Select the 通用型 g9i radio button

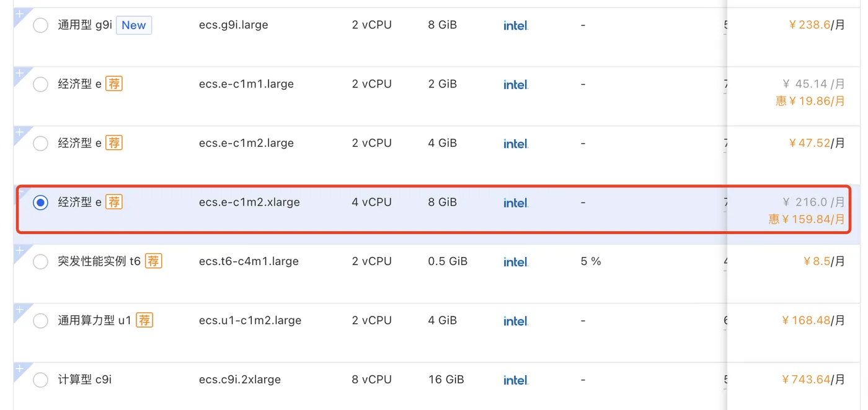(x=40, y=25)
